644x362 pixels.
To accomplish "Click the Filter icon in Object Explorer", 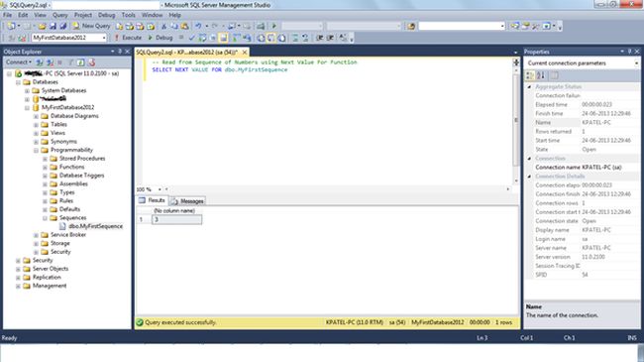I will point(70,62).
